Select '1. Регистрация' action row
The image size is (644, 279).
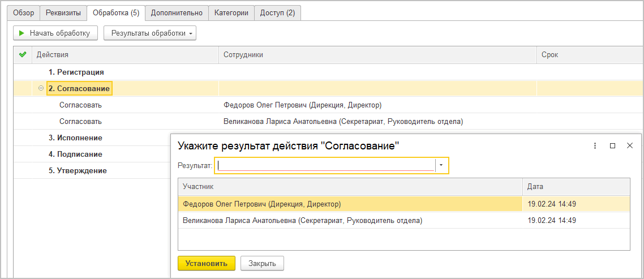[76, 72]
